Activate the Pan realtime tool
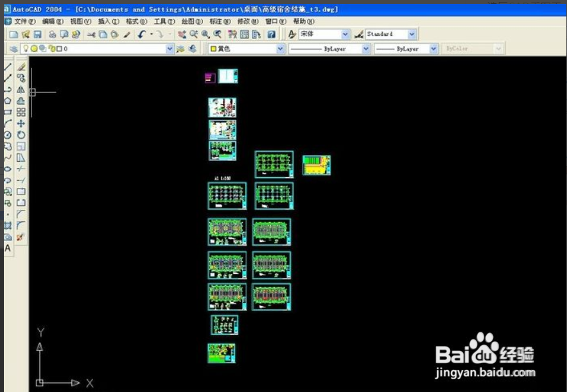 [x=182, y=34]
